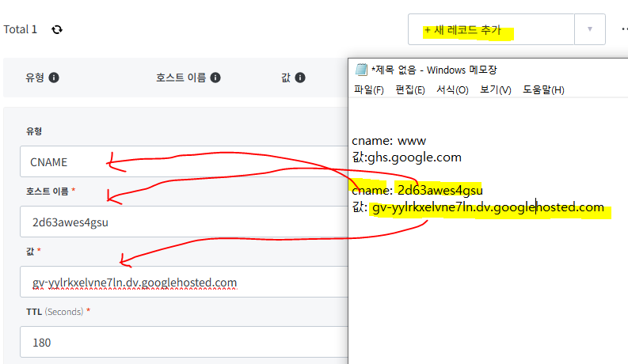
Task: Refresh the record list next to Total 1
Action: pyautogui.click(x=57, y=29)
